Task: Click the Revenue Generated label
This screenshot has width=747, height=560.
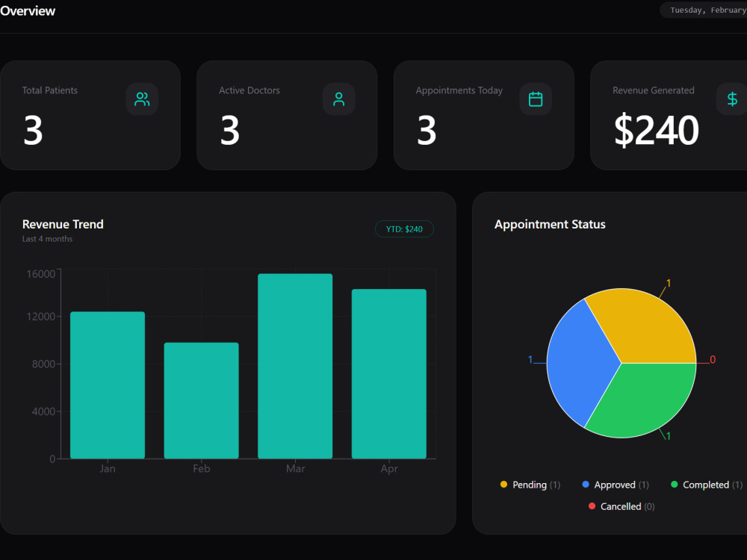Action: point(653,90)
